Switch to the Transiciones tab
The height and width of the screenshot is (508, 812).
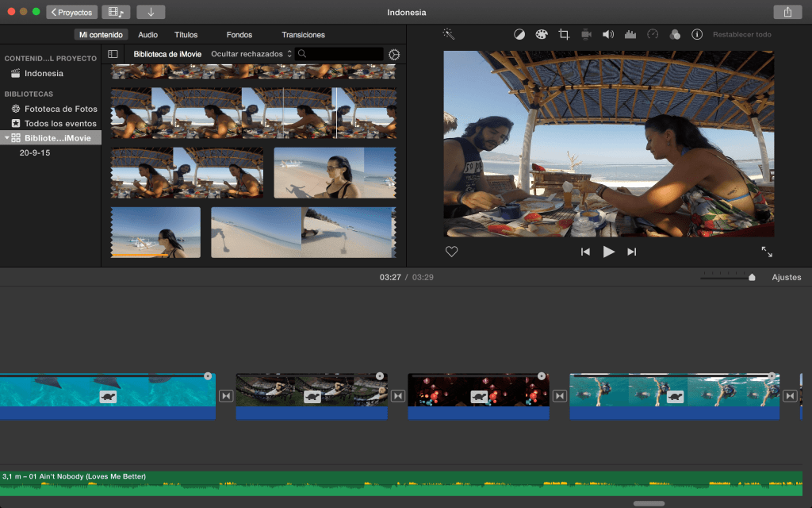(x=304, y=35)
